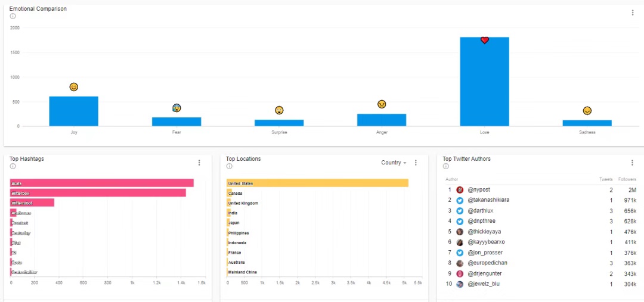The image size is (644, 302).
Task: Open Emotional Comparison panel options menu
Action: point(633,13)
